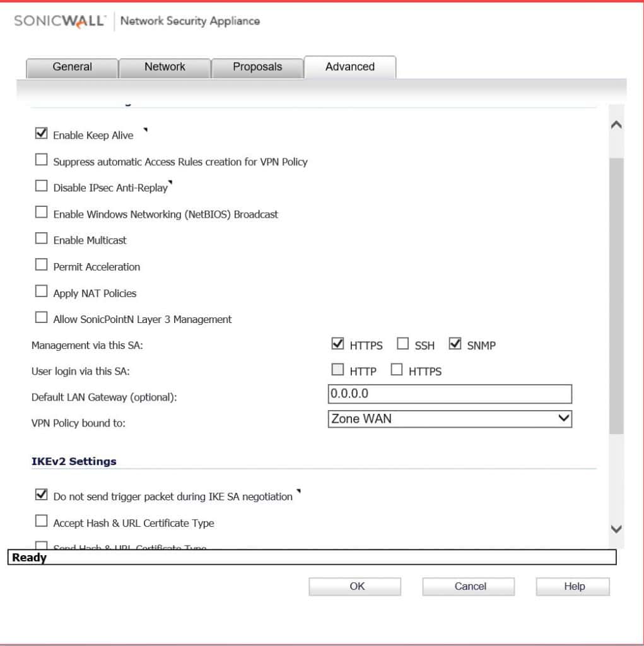Check Disable IPsec Anti-Replay
The height and width of the screenshot is (646, 644).
point(41,186)
